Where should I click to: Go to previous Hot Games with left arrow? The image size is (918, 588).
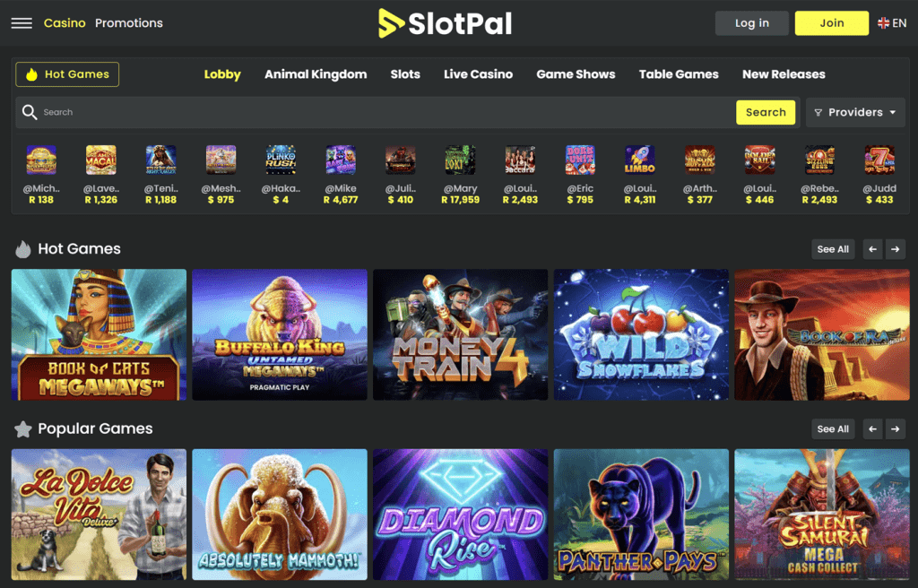coord(873,249)
